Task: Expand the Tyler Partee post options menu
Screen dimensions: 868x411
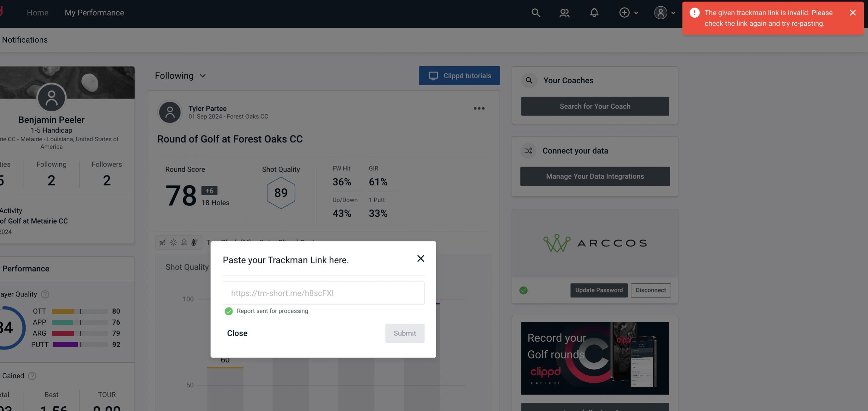Action: [x=479, y=109]
